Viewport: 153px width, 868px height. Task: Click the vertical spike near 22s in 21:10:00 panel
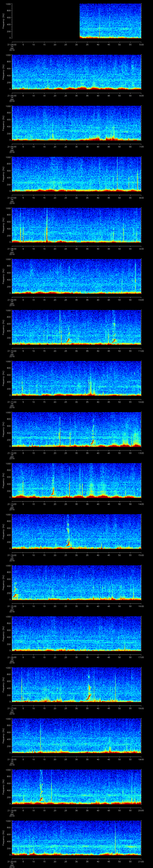click(60, 327)
